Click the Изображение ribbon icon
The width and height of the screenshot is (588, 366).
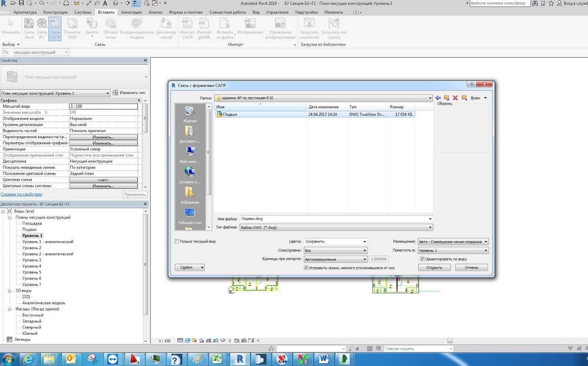250,26
